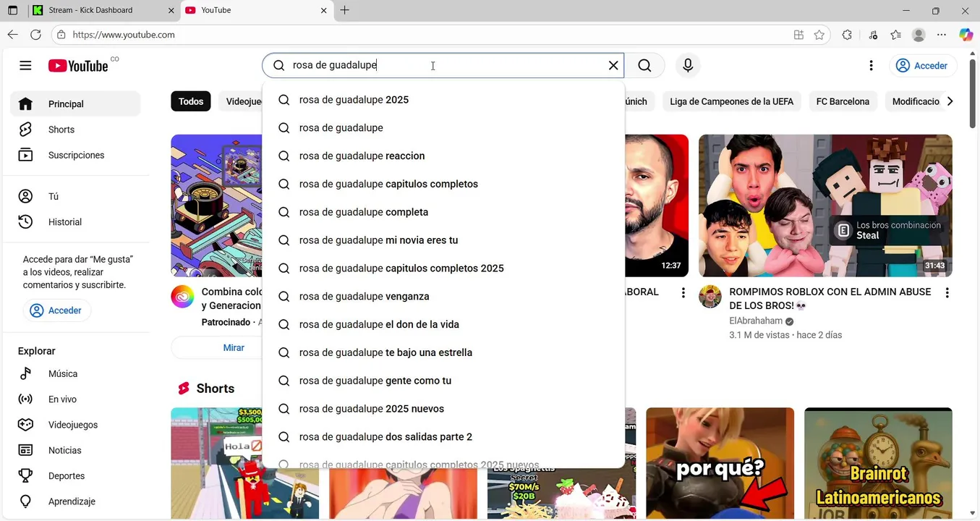Open ElAbrahaham channel avatar

click(710, 297)
